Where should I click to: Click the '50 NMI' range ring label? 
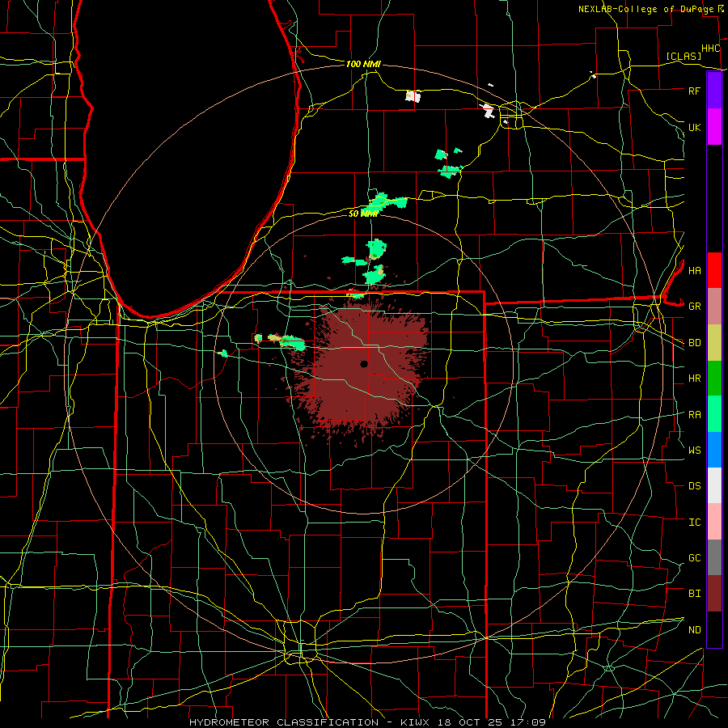point(363,214)
